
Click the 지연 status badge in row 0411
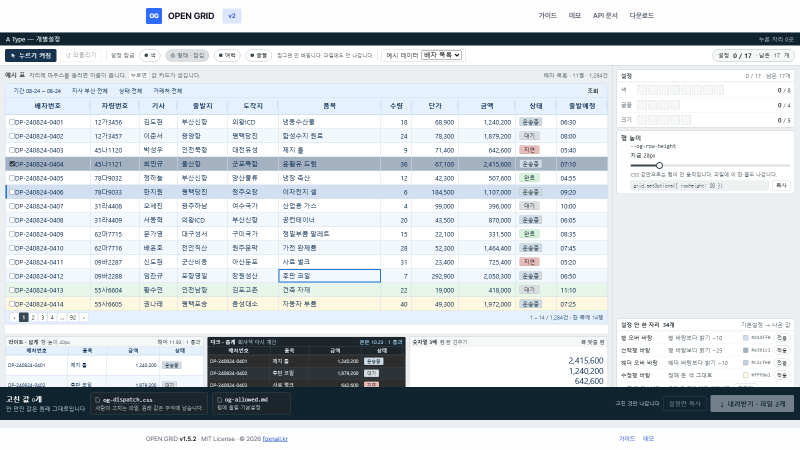[x=529, y=262]
